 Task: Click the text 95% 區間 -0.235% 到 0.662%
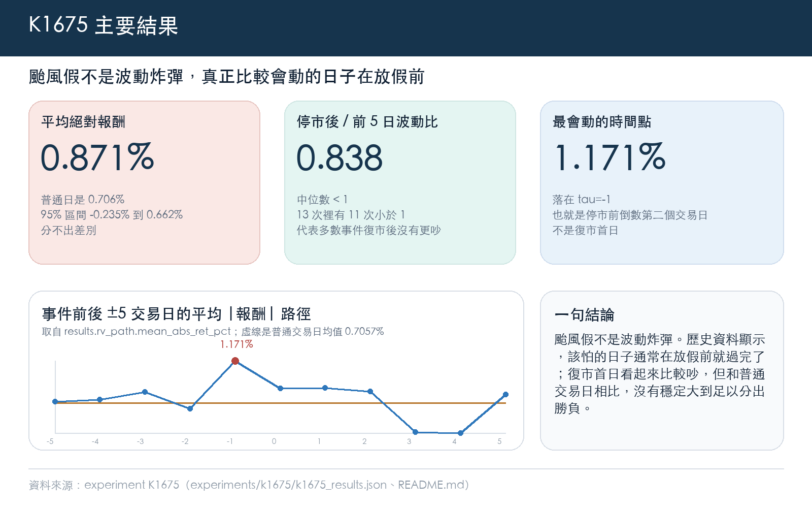click(112, 215)
